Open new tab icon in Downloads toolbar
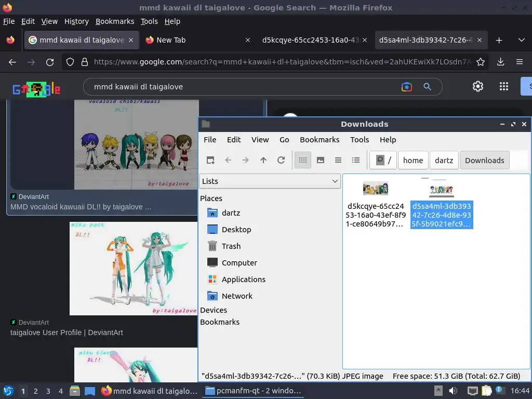This screenshot has height=399, width=532. tap(210, 160)
